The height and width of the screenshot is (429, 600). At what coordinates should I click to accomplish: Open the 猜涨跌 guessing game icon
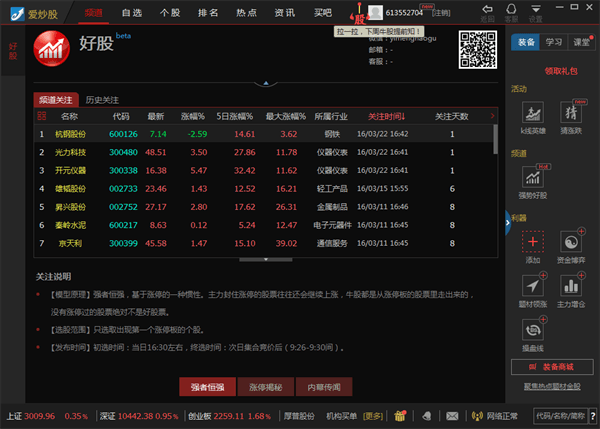click(x=571, y=113)
